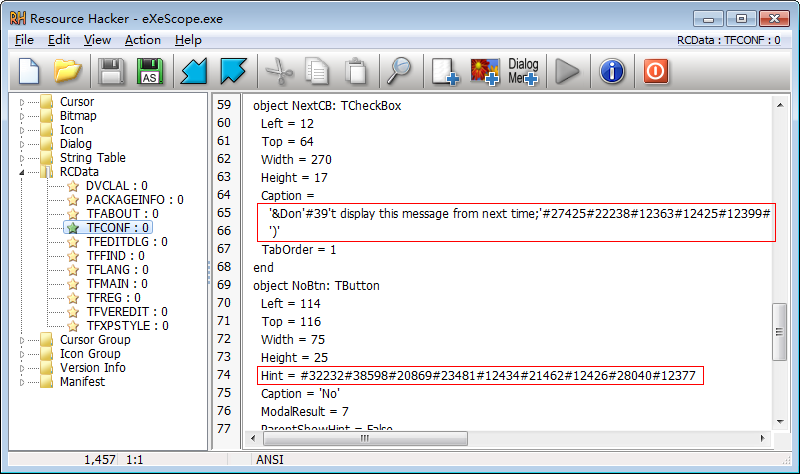
Task: Click the star icon beside TFXPSTYLE : 0
Action: point(73,326)
